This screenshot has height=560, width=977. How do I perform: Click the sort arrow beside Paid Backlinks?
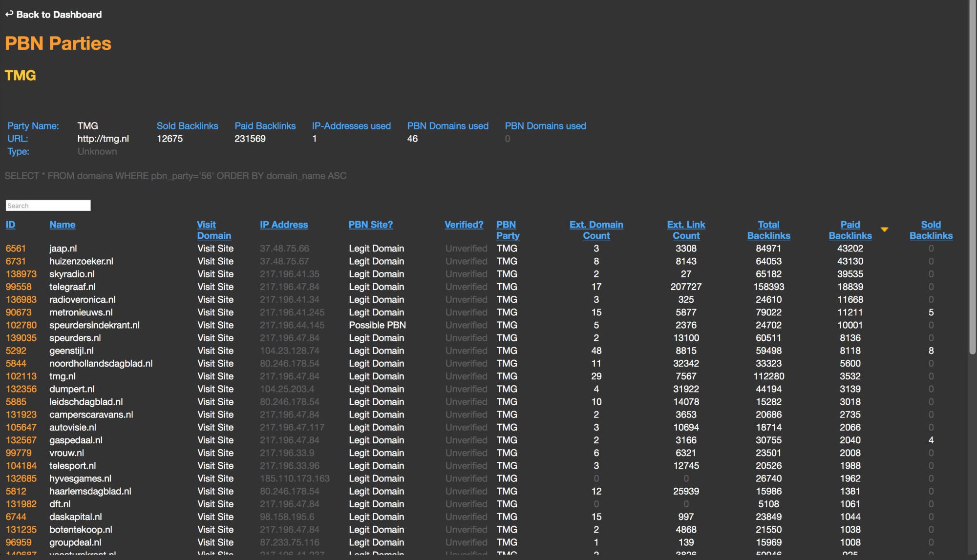tap(884, 229)
